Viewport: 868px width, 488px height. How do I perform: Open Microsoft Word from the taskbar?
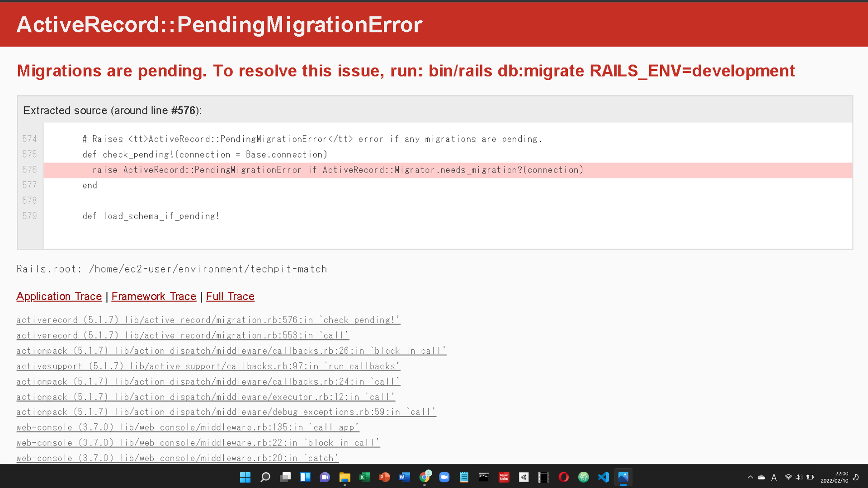(404, 477)
